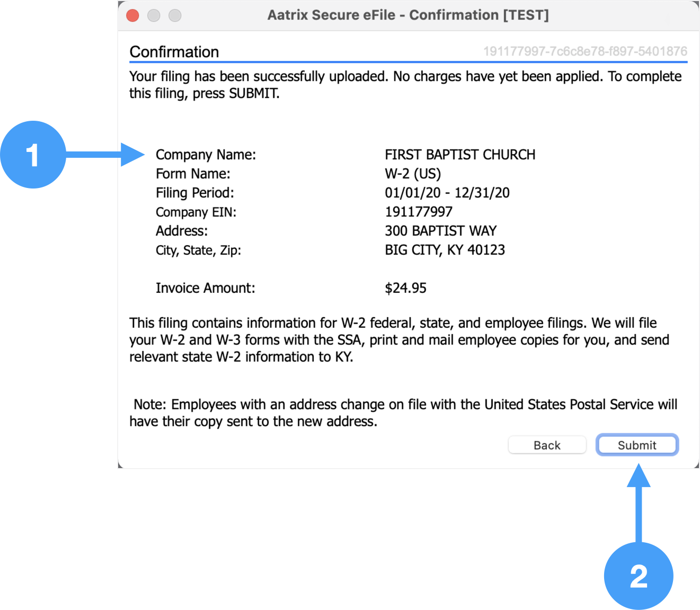The width and height of the screenshot is (700, 610).
Task: Click the Filing Period label
Action: pos(194,193)
